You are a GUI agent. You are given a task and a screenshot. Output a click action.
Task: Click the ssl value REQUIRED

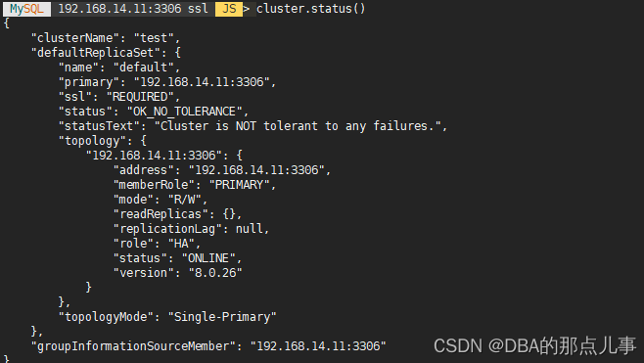coord(140,97)
